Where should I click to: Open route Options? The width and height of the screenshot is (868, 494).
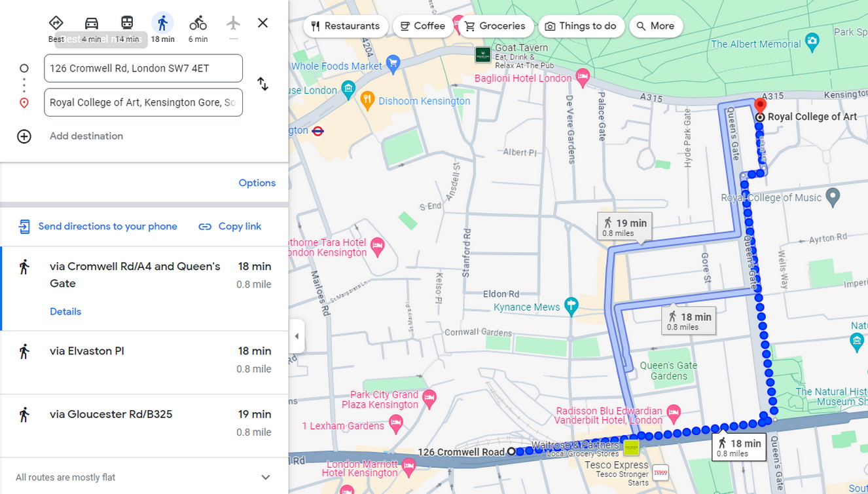click(x=257, y=183)
